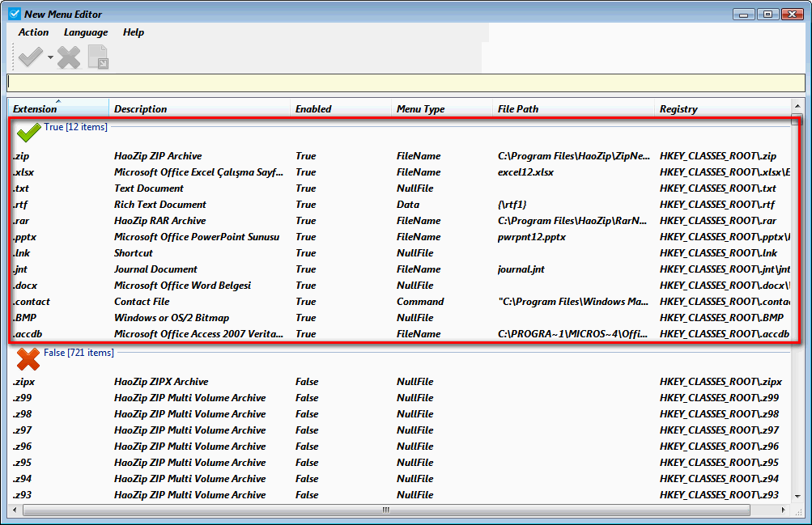Sort by the File Path column header
This screenshot has width=812, height=525.
(573, 108)
